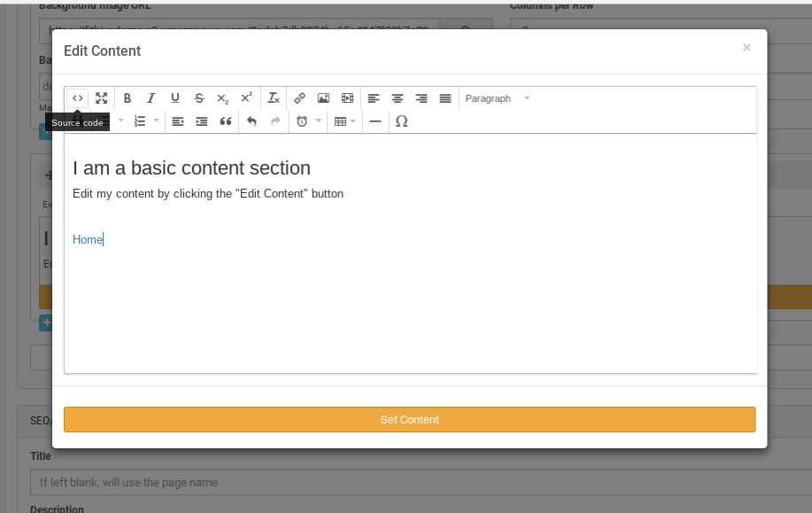Open the insert date/time dropdown arrow

(x=319, y=121)
